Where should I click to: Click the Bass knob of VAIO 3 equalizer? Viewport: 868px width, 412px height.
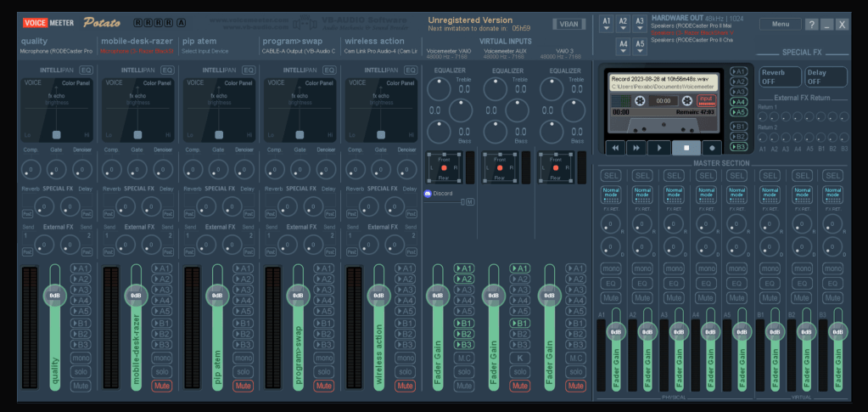[552, 132]
